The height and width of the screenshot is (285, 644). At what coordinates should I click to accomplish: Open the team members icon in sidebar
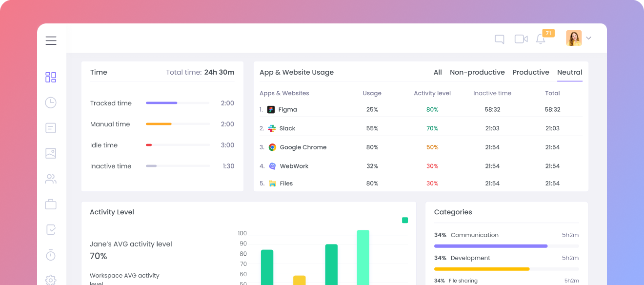point(51,179)
